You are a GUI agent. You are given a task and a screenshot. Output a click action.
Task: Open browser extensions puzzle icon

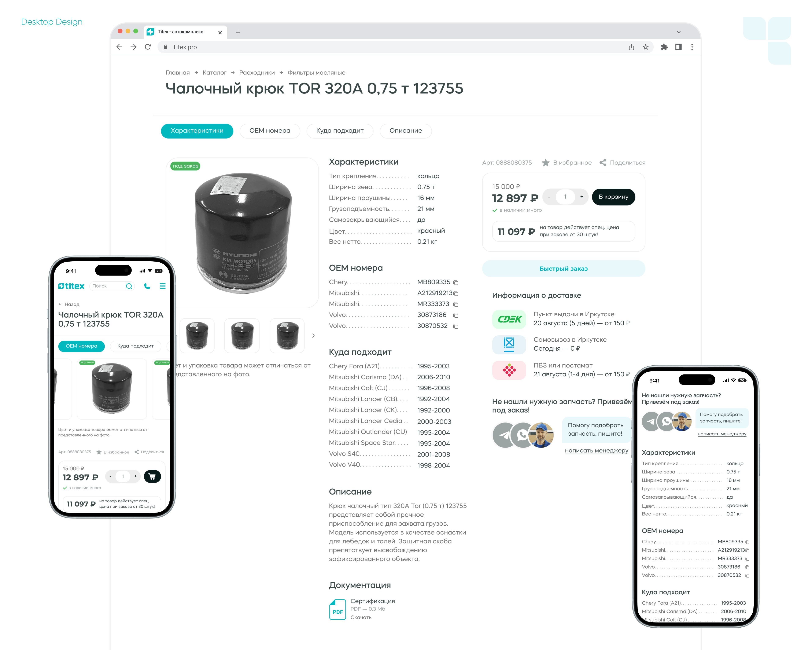point(664,47)
